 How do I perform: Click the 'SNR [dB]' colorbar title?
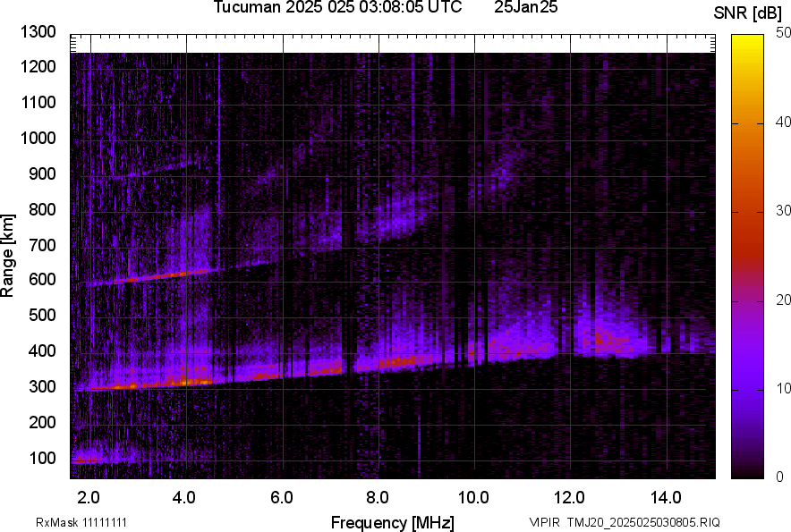click(x=748, y=13)
